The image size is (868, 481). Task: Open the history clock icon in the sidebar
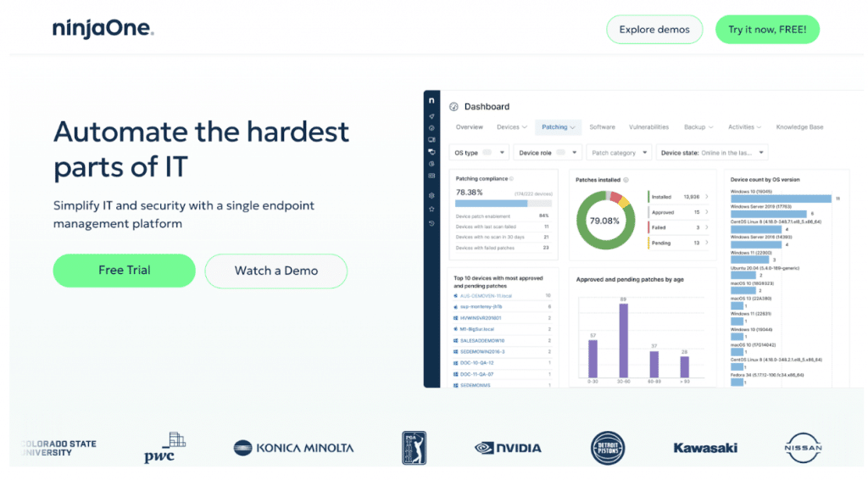431,223
